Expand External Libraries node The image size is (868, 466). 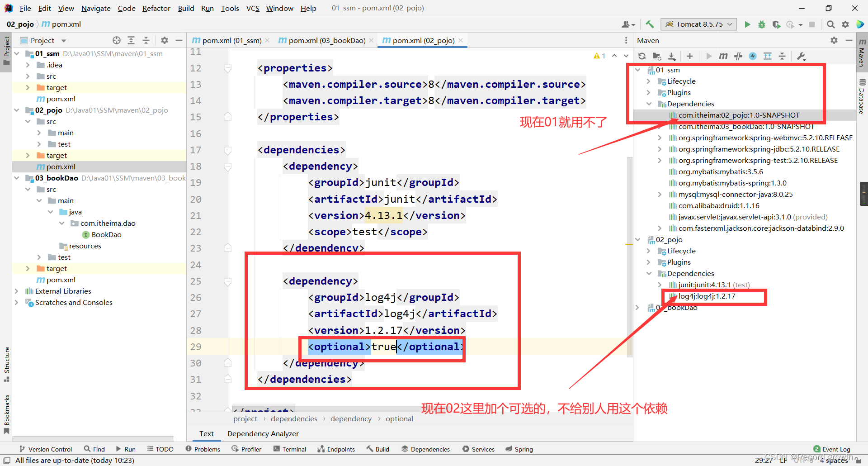tap(17, 291)
